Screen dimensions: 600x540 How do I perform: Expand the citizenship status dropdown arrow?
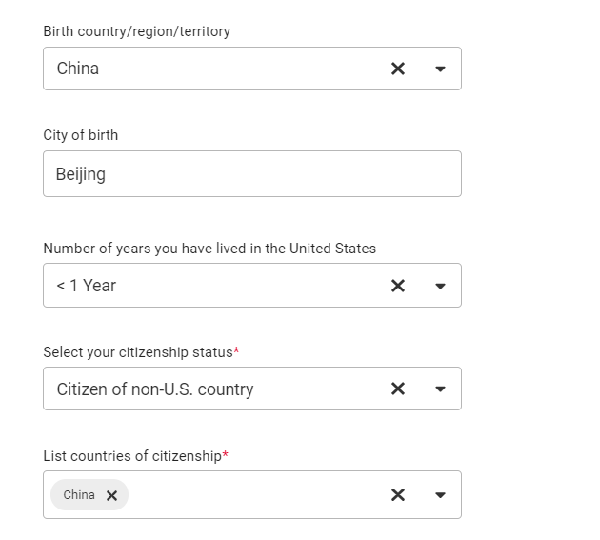click(440, 389)
